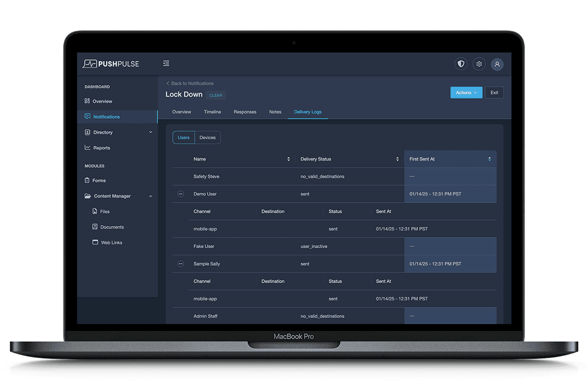Open the Actions dropdown button

tap(466, 92)
